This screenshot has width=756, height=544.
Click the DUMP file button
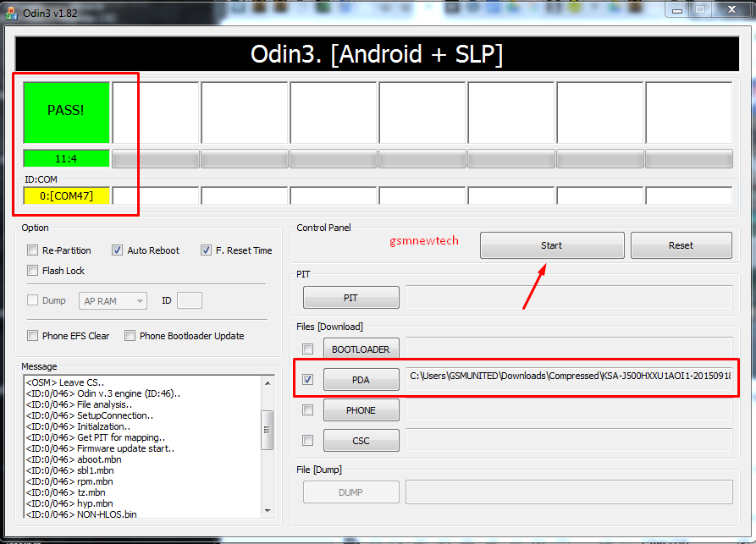click(351, 492)
